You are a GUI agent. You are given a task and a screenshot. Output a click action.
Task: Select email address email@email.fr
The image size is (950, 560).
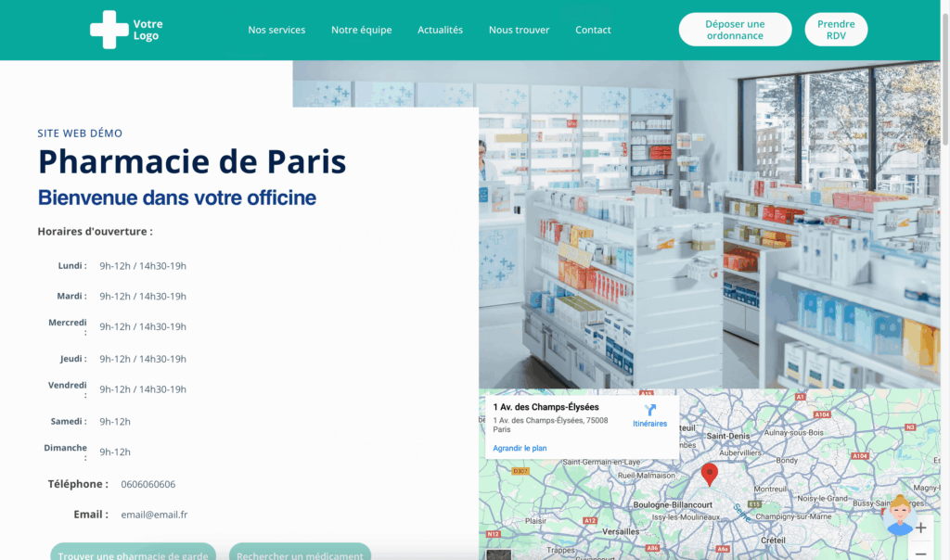point(154,515)
